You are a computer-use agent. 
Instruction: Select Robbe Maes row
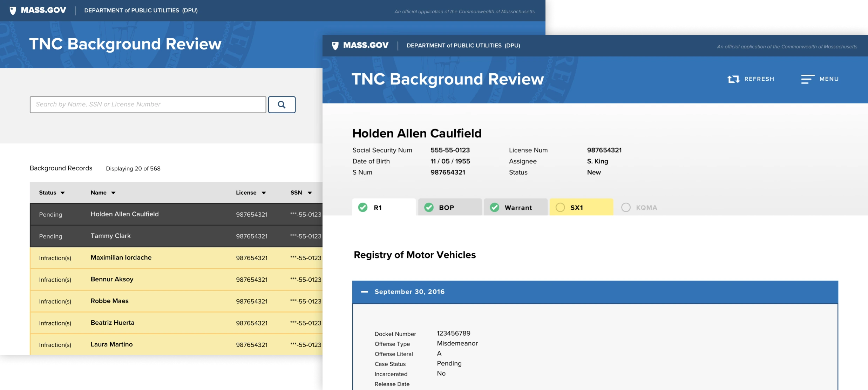[176, 301]
